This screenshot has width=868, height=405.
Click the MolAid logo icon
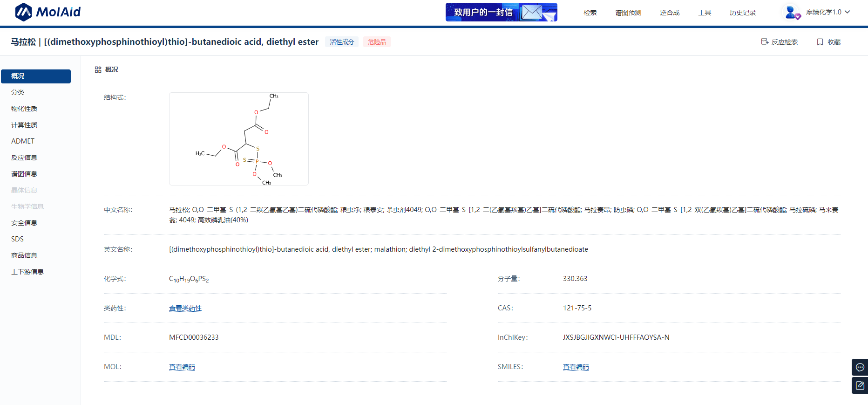(x=23, y=12)
